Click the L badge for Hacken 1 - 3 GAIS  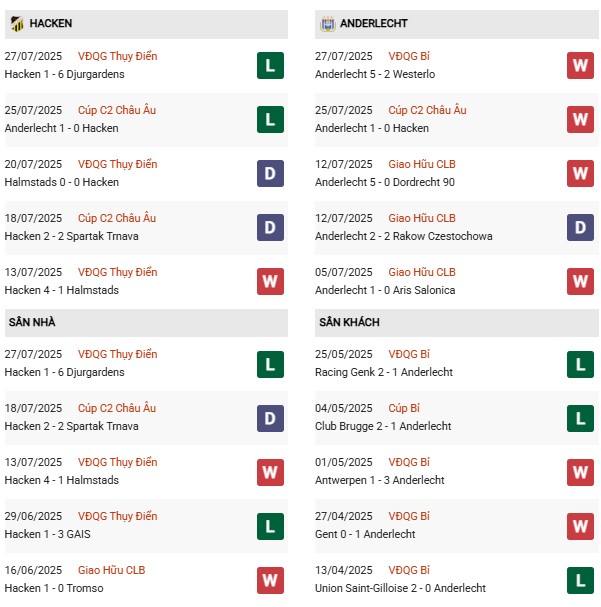(x=270, y=526)
